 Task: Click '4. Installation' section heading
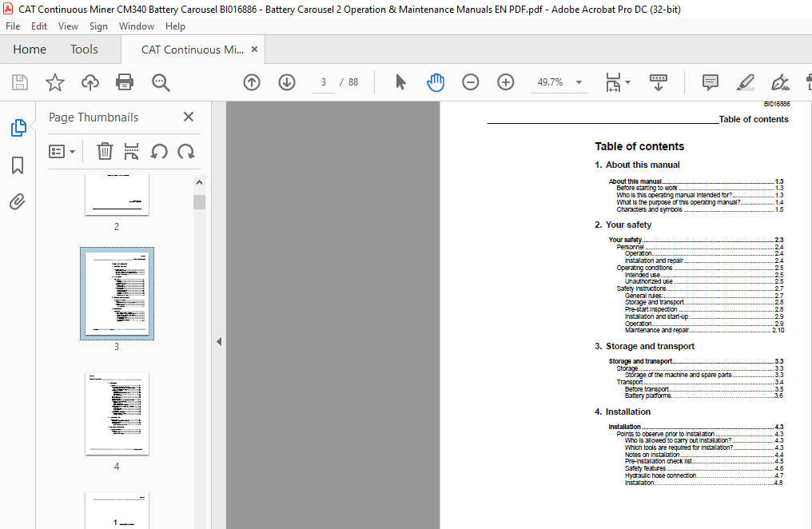tap(623, 412)
